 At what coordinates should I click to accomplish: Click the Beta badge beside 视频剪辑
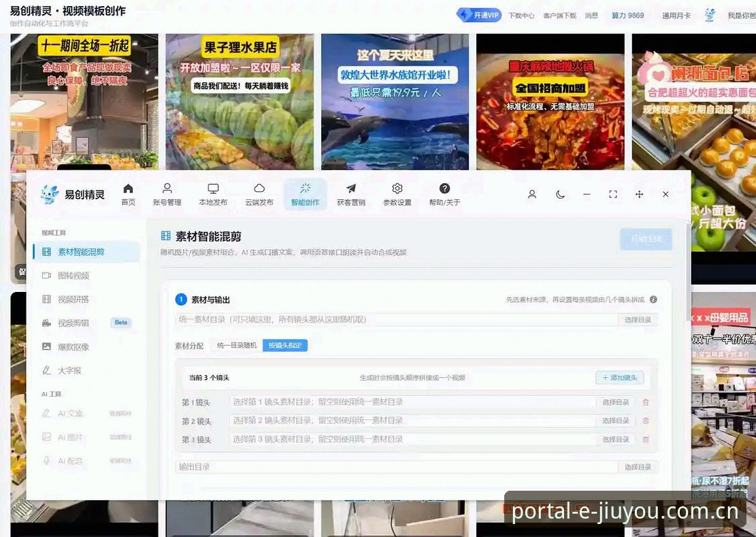(121, 323)
